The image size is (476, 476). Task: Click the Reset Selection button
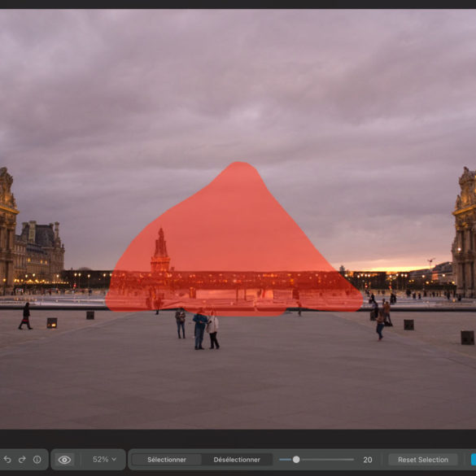pos(423,460)
